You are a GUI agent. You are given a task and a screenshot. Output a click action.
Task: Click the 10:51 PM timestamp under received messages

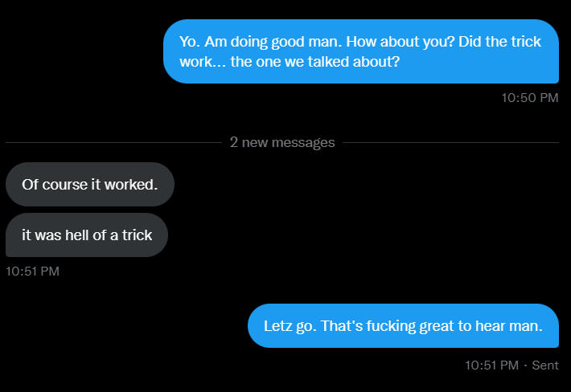coord(32,272)
